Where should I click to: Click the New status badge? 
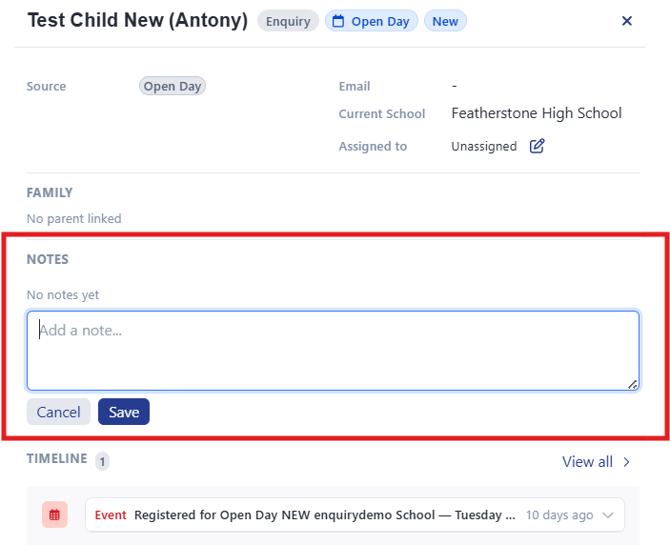click(445, 21)
